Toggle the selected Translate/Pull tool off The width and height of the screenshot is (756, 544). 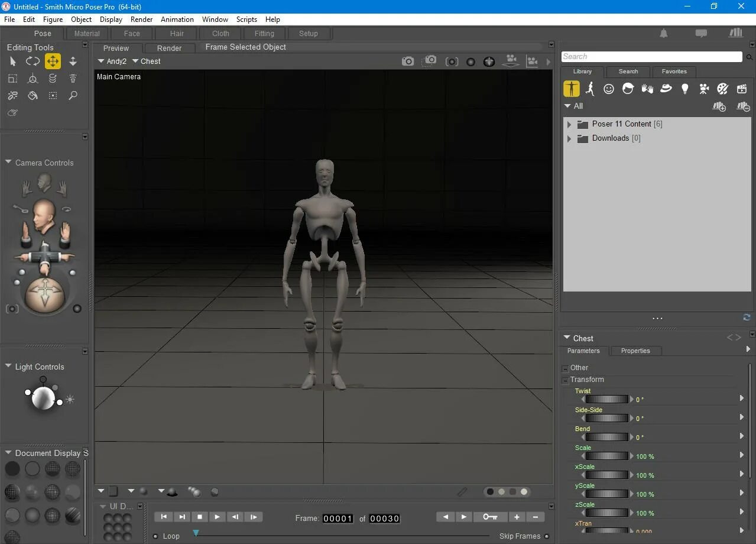point(53,61)
